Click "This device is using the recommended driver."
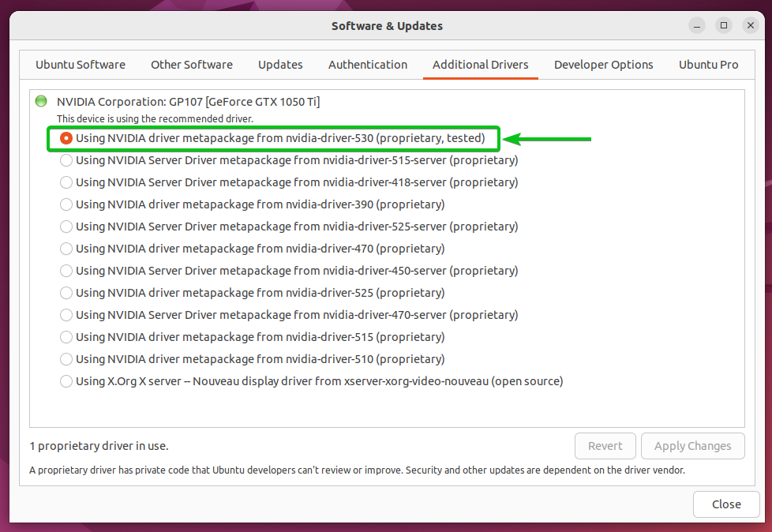Image resolution: width=772 pixels, height=532 pixels. [x=155, y=118]
